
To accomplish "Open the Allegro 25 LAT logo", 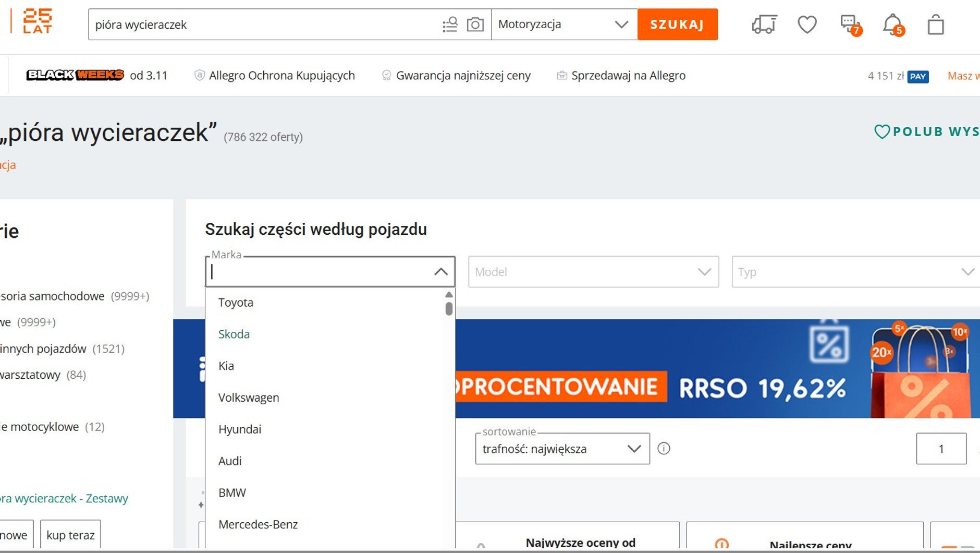I will [x=37, y=21].
